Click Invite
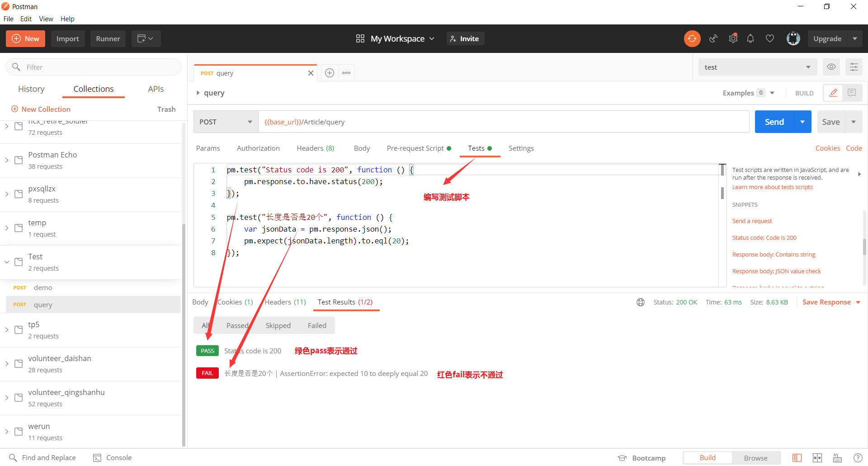The width and height of the screenshot is (868, 466). (465, 39)
